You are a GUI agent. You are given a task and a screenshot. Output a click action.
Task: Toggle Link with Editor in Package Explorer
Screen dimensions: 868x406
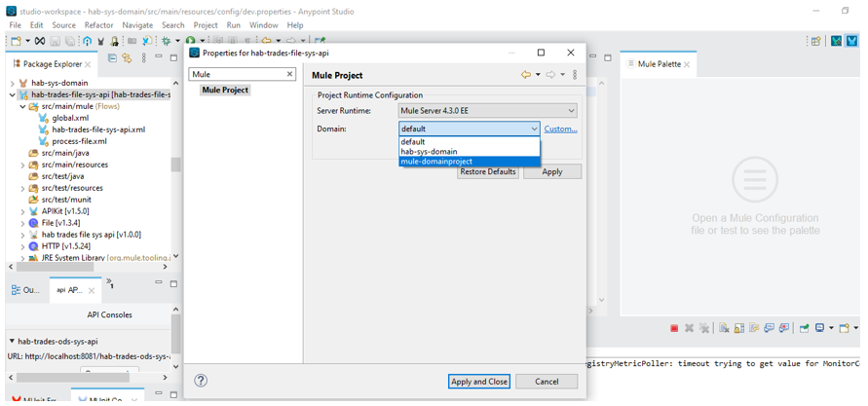click(x=127, y=57)
